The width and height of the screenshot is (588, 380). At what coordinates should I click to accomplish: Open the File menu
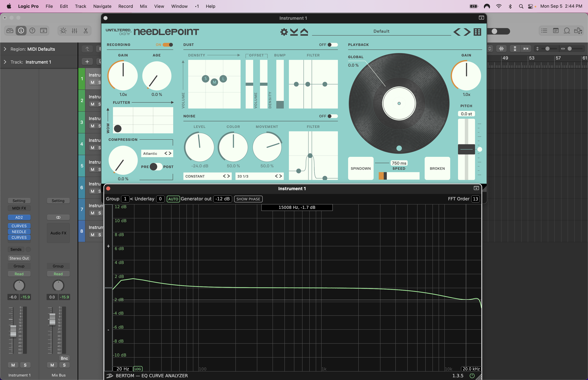coord(49,6)
